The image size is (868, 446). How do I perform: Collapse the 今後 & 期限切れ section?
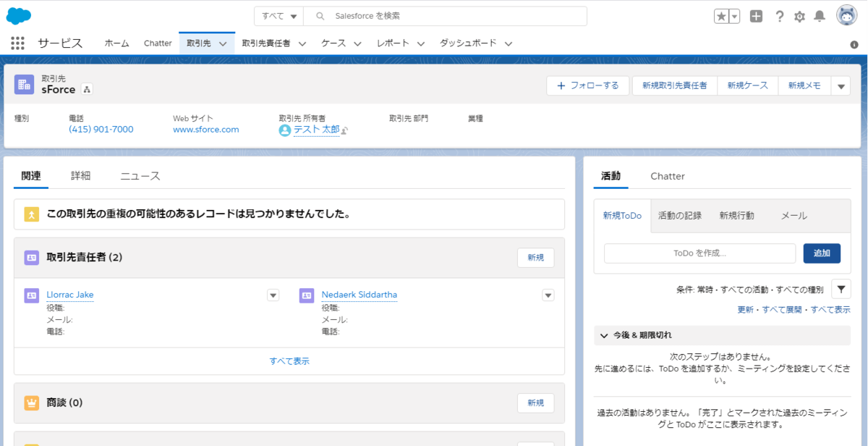point(604,335)
